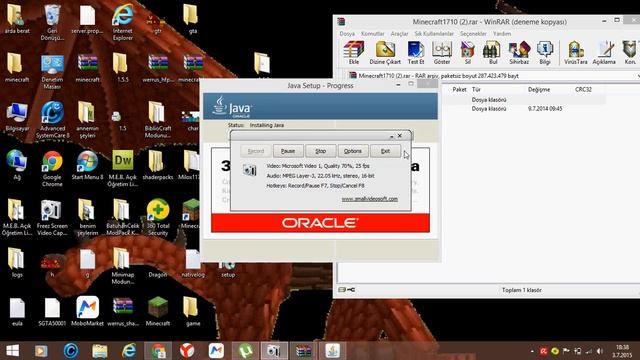This screenshot has width=640, height=360.
Task: Select the Dw M.E.B. Açık Öğretim desktop icon
Action: [122, 169]
